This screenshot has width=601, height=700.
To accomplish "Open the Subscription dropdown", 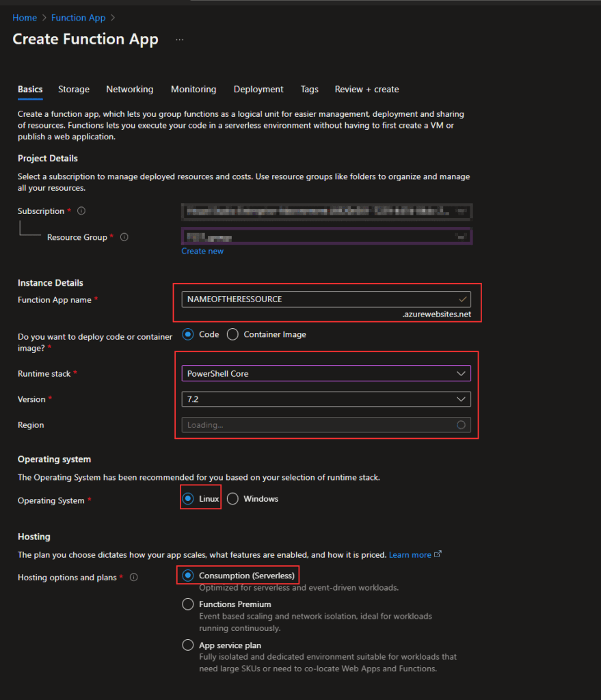I will pos(326,211).
